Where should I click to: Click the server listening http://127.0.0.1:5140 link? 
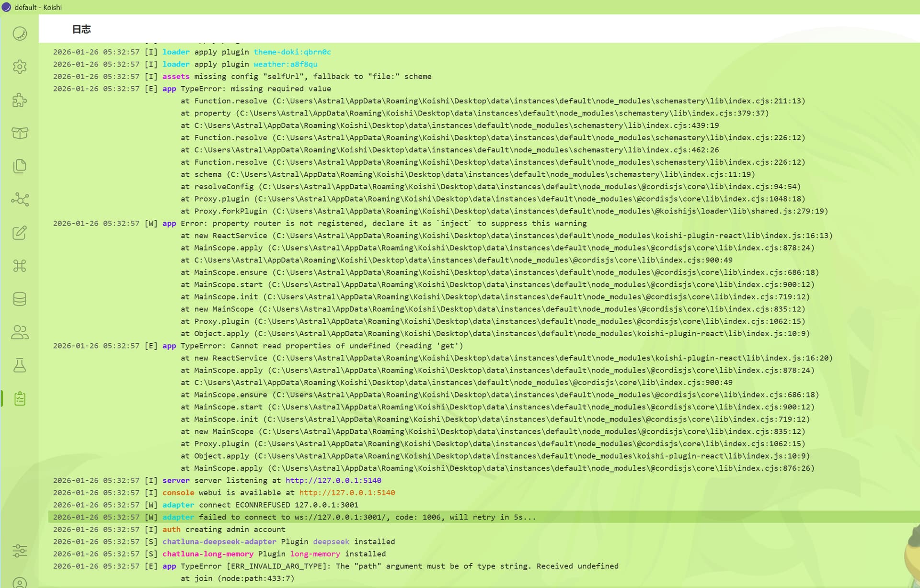[x=333, y=480]
